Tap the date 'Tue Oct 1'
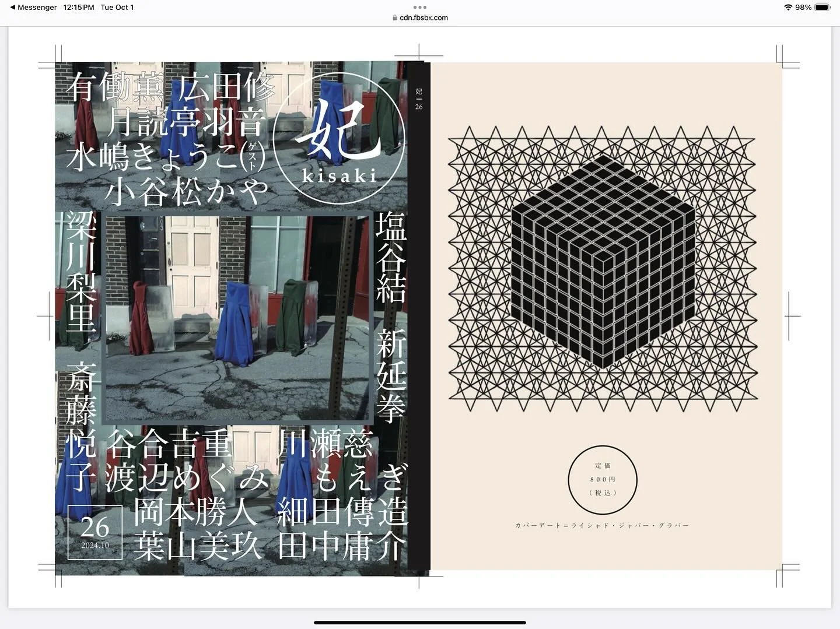The width and height of the screenshot is (840, 629). coord(117,7)
